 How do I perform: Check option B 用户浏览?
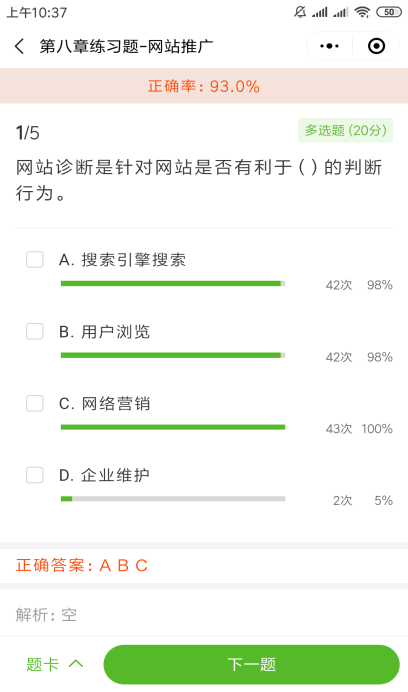pos(35,331)
